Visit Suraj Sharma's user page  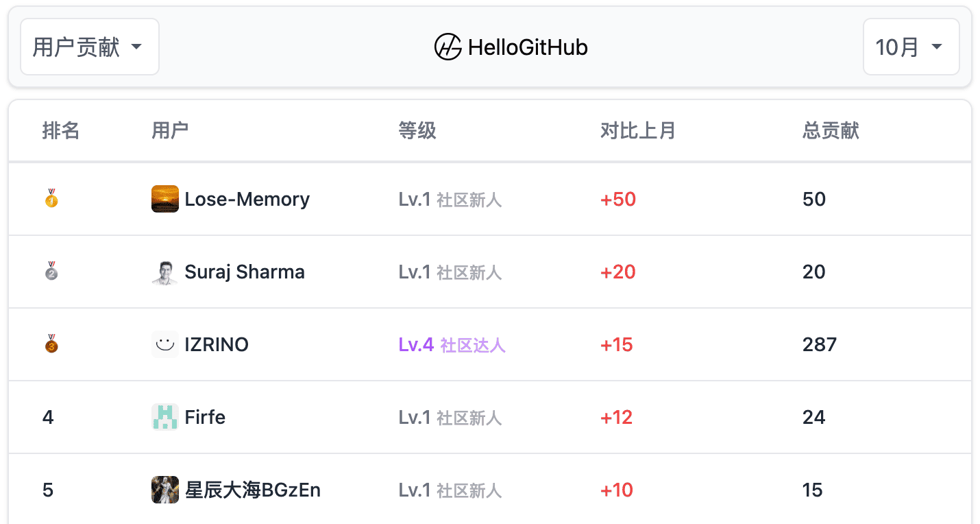(245, 272)
